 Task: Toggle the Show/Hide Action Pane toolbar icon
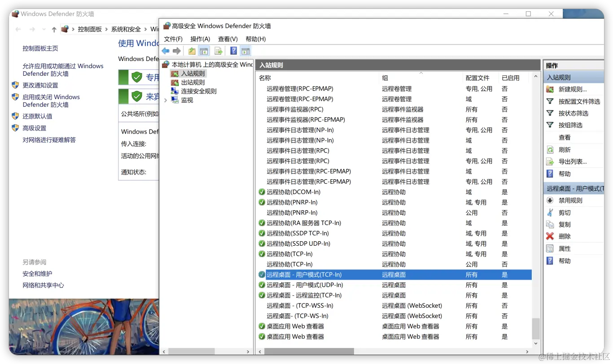245,51
